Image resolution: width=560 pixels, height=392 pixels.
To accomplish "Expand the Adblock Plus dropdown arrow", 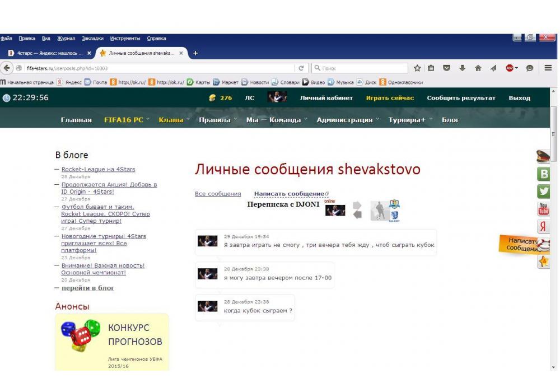I will [x=516, y=68].
